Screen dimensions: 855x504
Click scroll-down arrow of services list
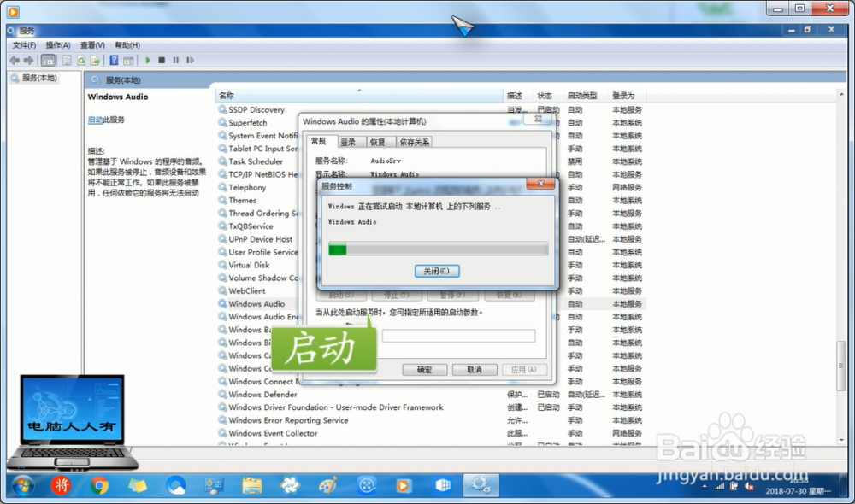[841, 440]
